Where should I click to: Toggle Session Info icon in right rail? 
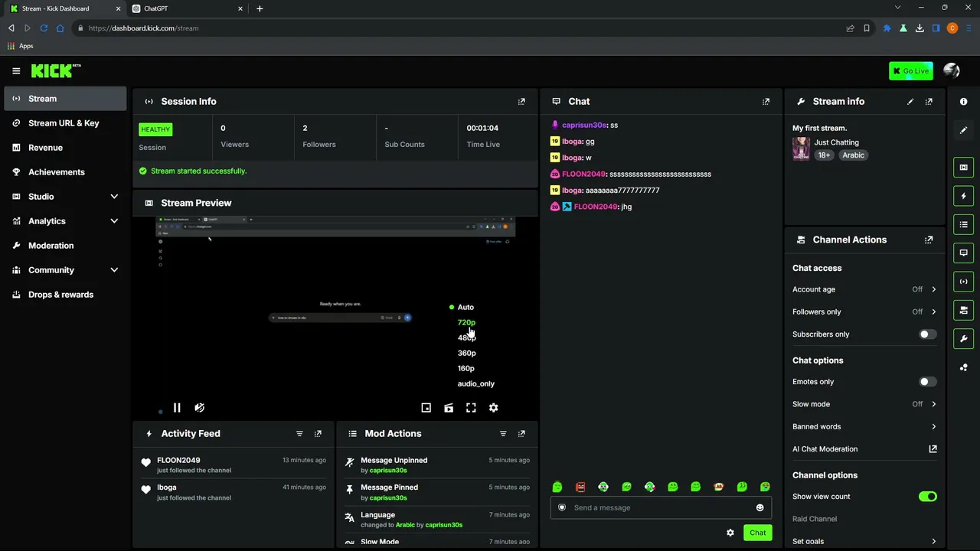(964, 281)
